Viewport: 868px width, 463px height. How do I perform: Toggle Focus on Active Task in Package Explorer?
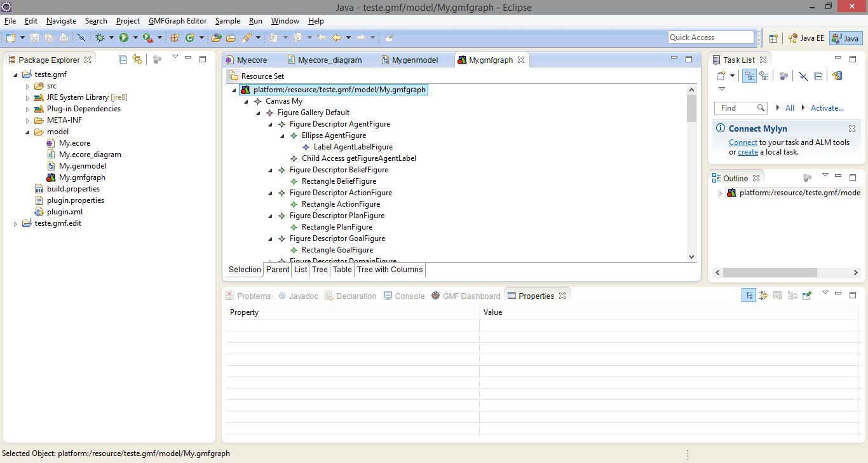click(x=157, y=59)
